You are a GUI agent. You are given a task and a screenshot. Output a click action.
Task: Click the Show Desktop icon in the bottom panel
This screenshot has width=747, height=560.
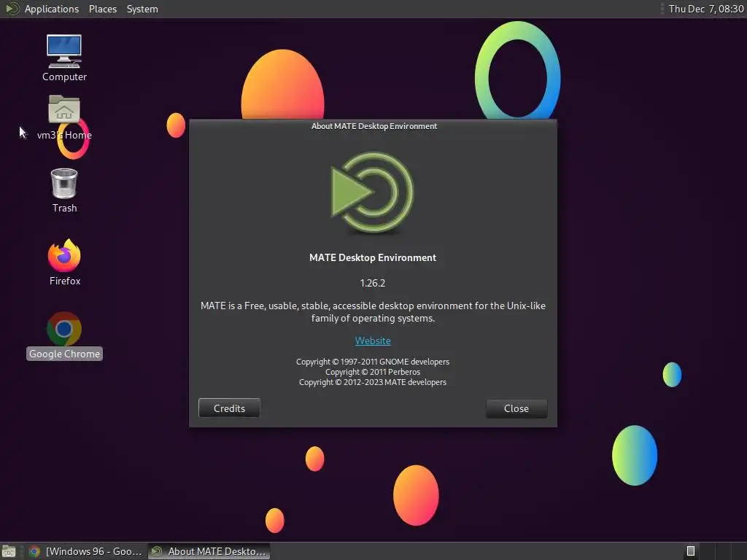point(9,551)
